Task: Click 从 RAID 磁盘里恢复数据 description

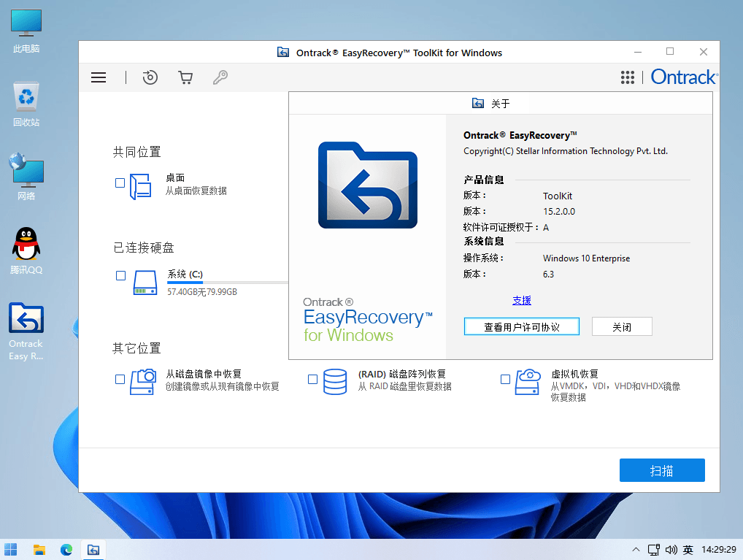Action: coord(404,386)
